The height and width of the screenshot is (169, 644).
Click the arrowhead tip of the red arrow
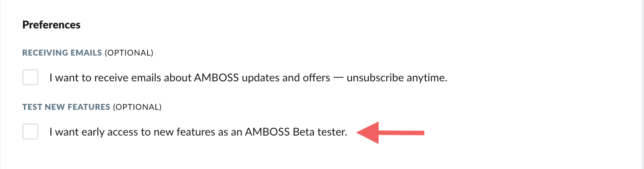359,133
